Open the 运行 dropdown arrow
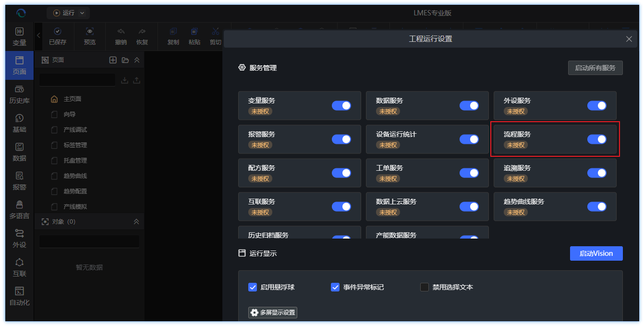 point(82,13)
